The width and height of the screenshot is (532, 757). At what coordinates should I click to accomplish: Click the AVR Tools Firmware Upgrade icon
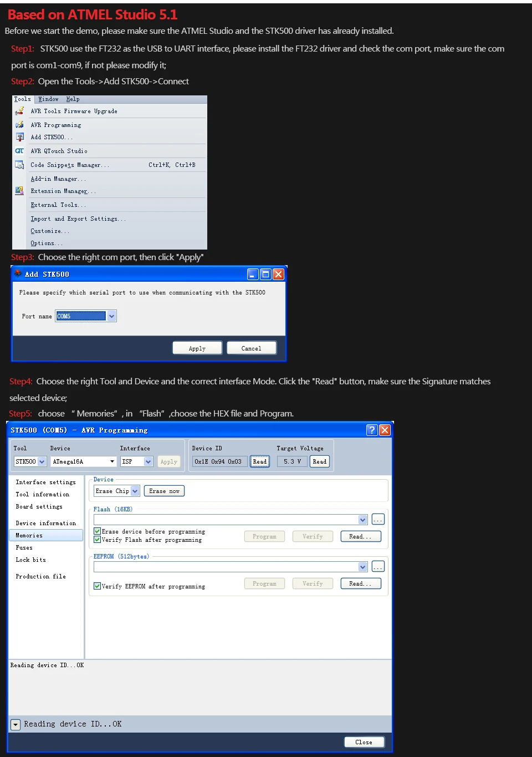19,111
